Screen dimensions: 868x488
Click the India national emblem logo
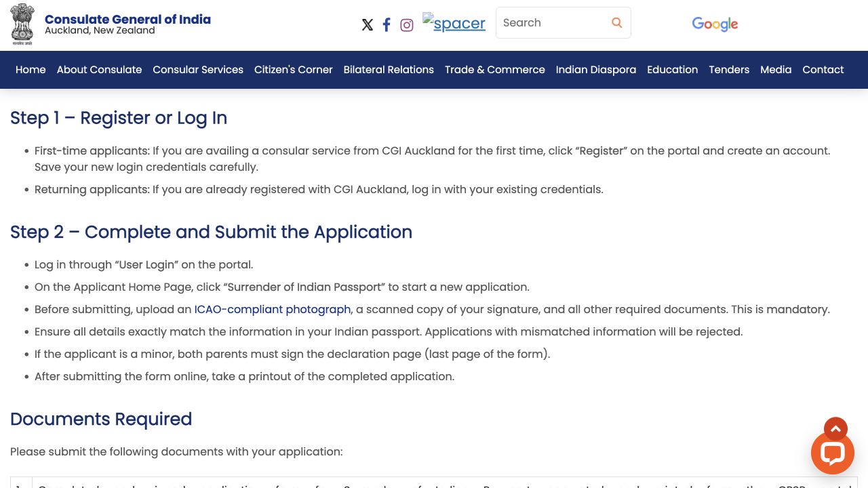pyautogui.click(x=22, y=24)
